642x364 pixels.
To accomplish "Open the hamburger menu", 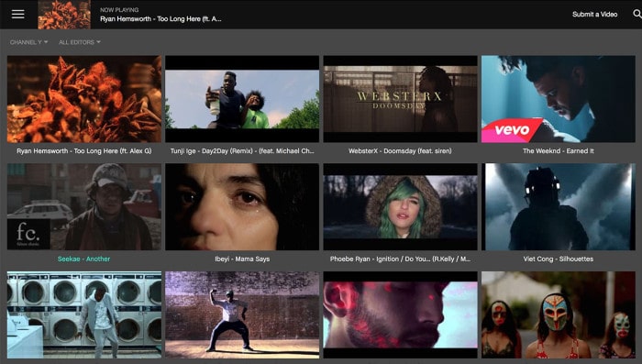I will (x=17, y=15).
